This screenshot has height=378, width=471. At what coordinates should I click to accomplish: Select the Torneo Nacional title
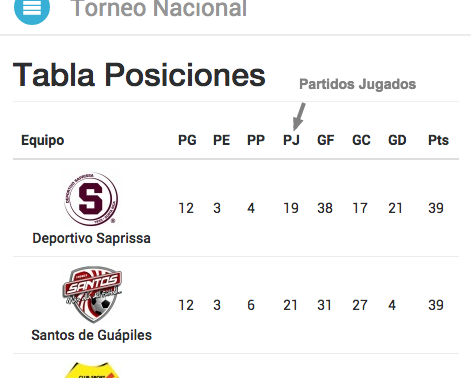pos(158,8)
